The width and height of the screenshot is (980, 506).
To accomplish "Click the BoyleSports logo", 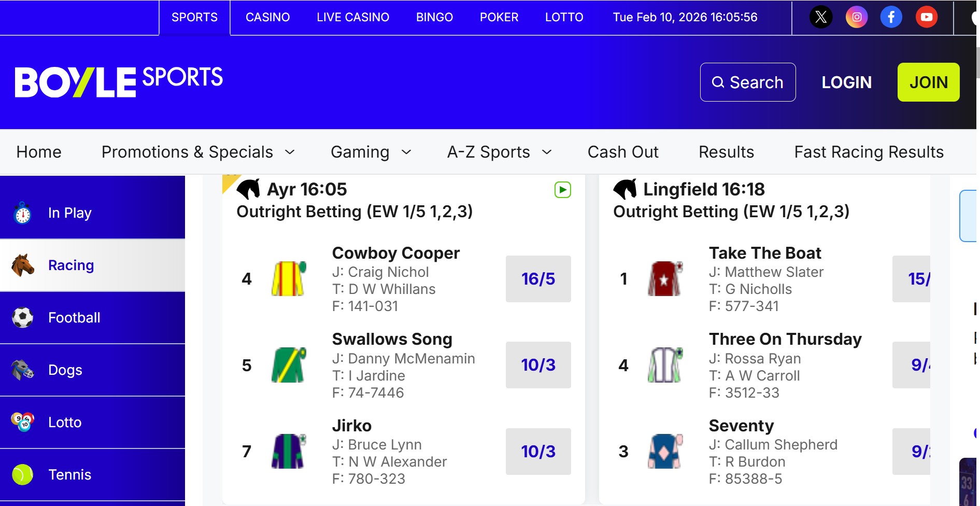I will pos(119,82).
